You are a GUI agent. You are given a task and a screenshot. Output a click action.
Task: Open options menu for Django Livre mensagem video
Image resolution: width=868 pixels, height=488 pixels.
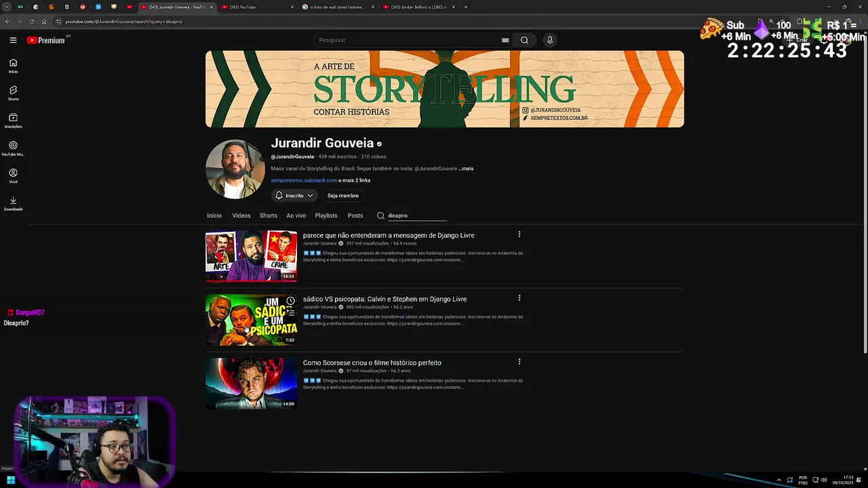tap(519, 235)
